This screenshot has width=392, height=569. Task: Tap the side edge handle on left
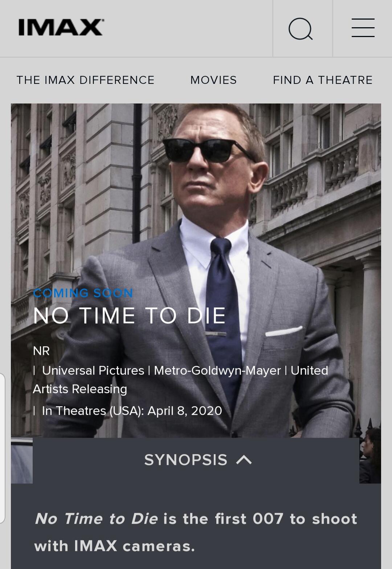(2, 448)
